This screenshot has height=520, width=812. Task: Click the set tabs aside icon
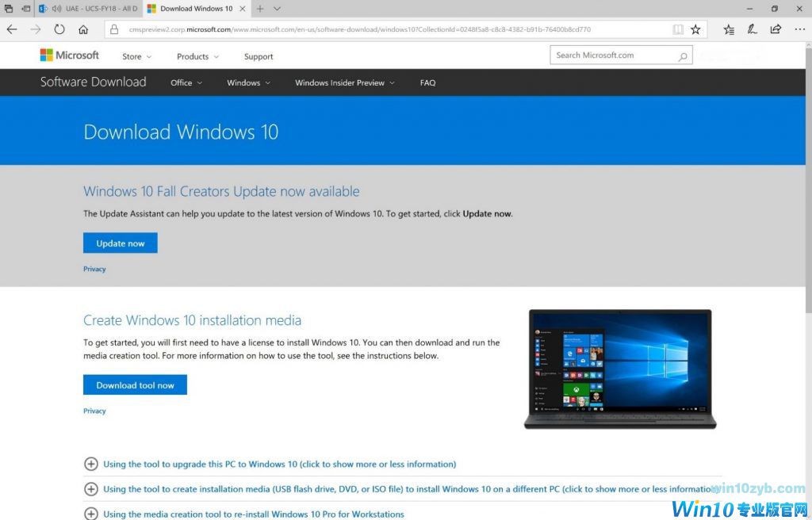[x=26, y=8]
